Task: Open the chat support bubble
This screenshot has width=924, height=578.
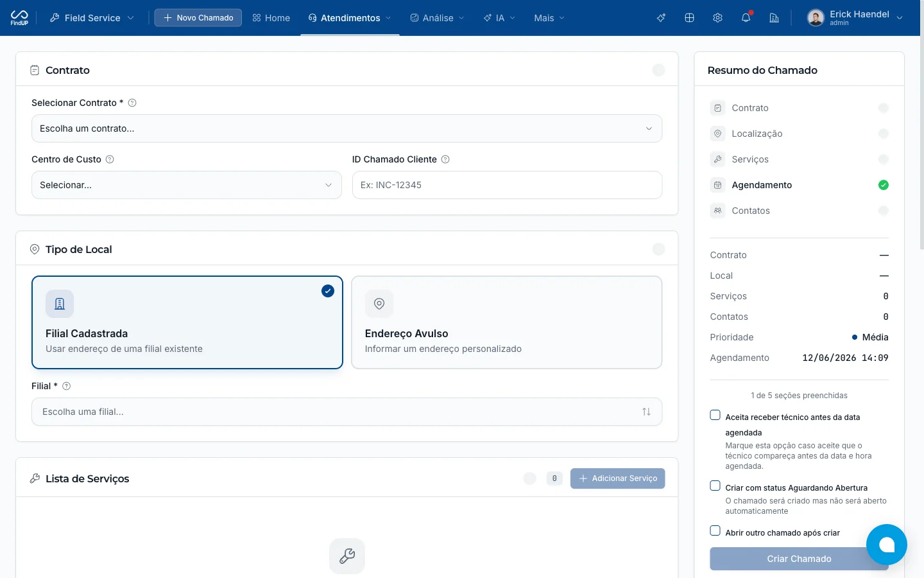Action: click(887, 545)
